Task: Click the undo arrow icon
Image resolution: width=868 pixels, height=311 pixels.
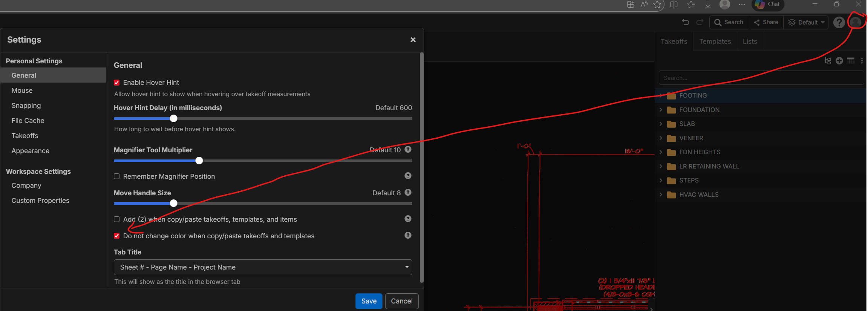Action: click(685, 22)
